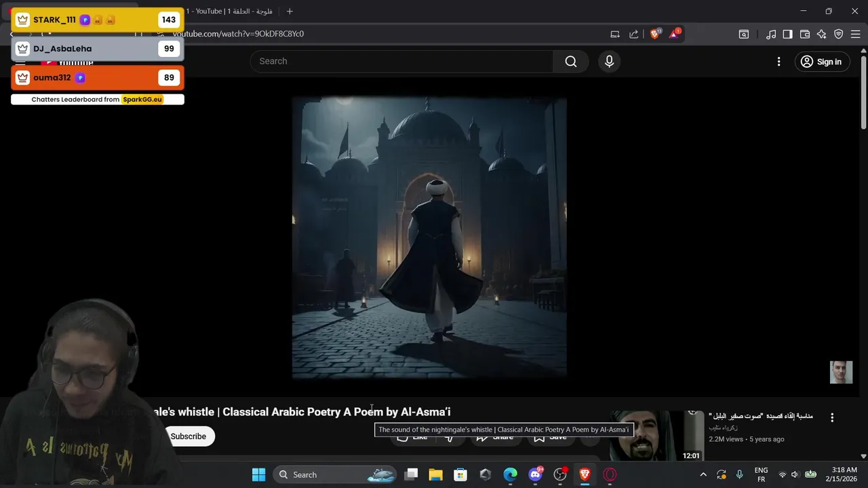Subscribe to the channel
The width and height of the screenshot is (868, 488).
point(189,436)
